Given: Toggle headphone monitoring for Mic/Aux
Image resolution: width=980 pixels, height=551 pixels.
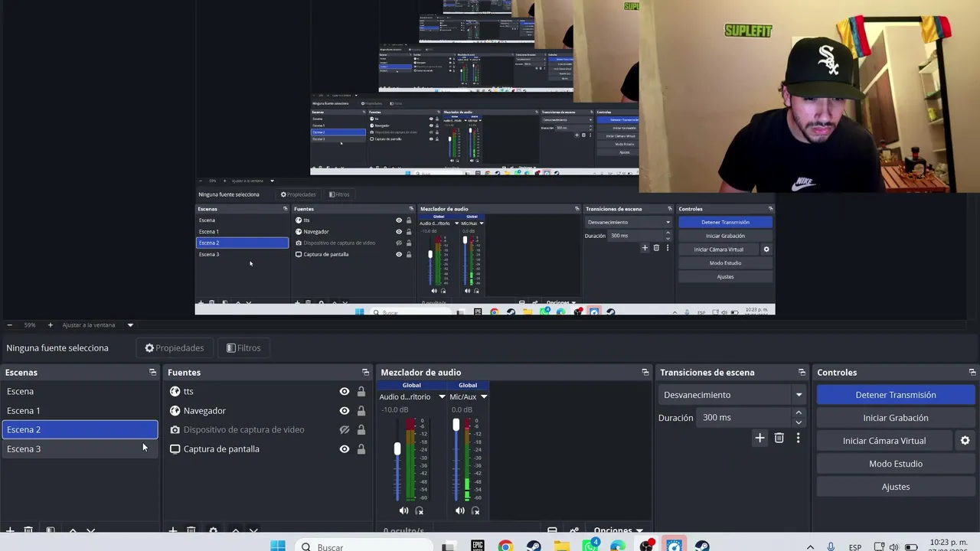Looking at the screenshot, I should (475, 510).
